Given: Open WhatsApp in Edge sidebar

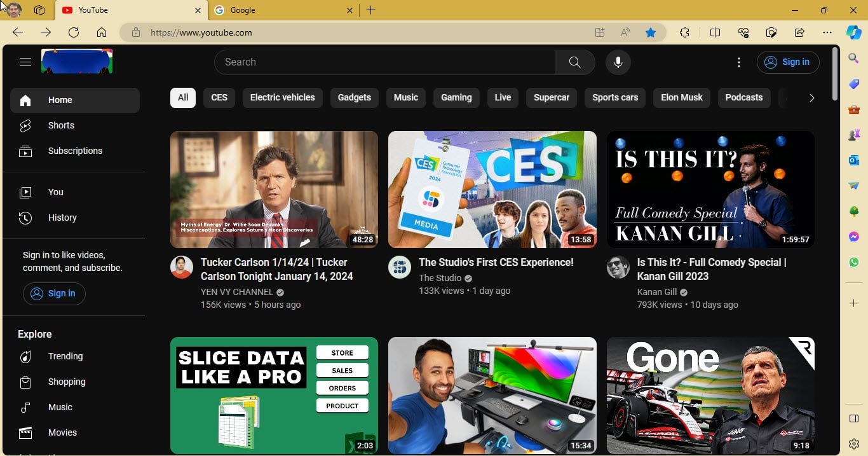Looking at the screenshot, I should (854, 262).
